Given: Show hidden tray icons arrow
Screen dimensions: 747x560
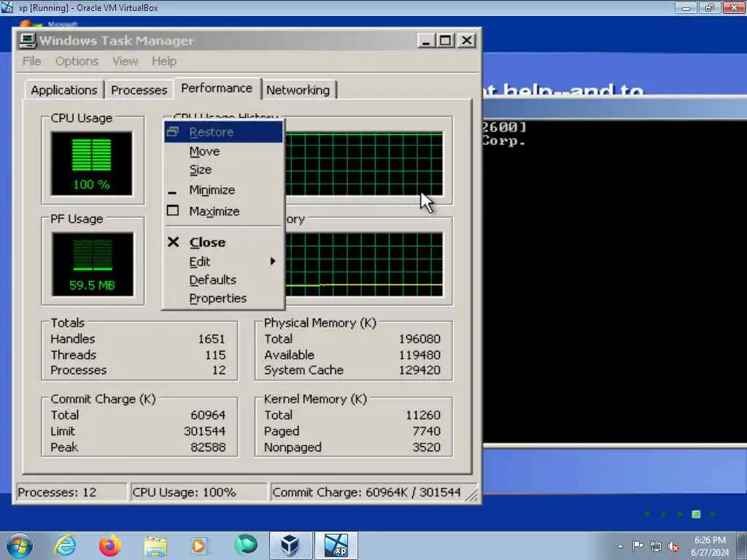Looking at the screenshot, I should click(x=620, y=546).
